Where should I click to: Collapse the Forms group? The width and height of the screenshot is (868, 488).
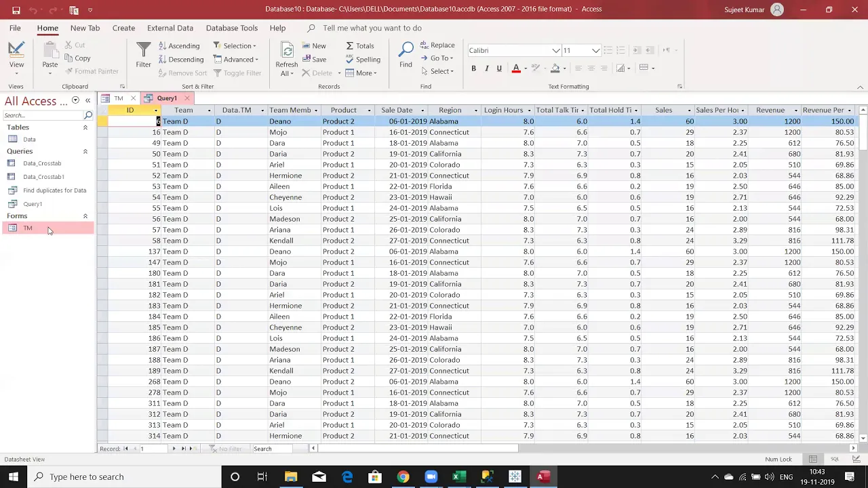click(x=85, y=216)
